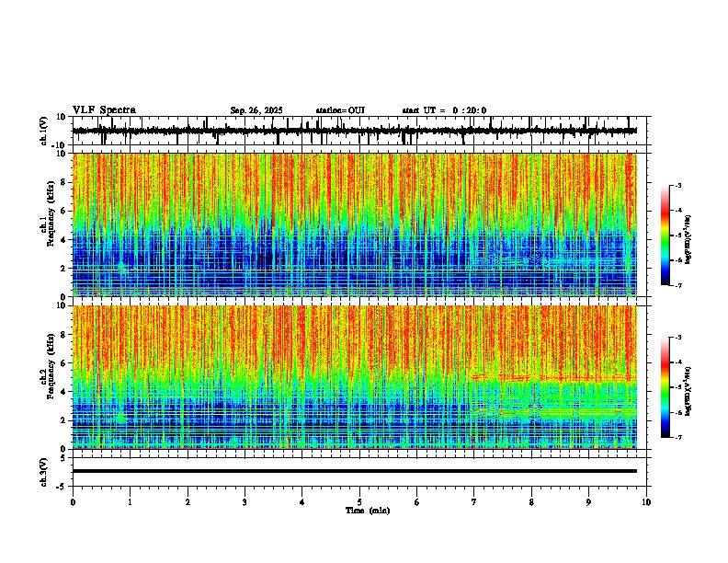Click the time axis tick label "3"

pyautogui.click(x=245, y=502)
